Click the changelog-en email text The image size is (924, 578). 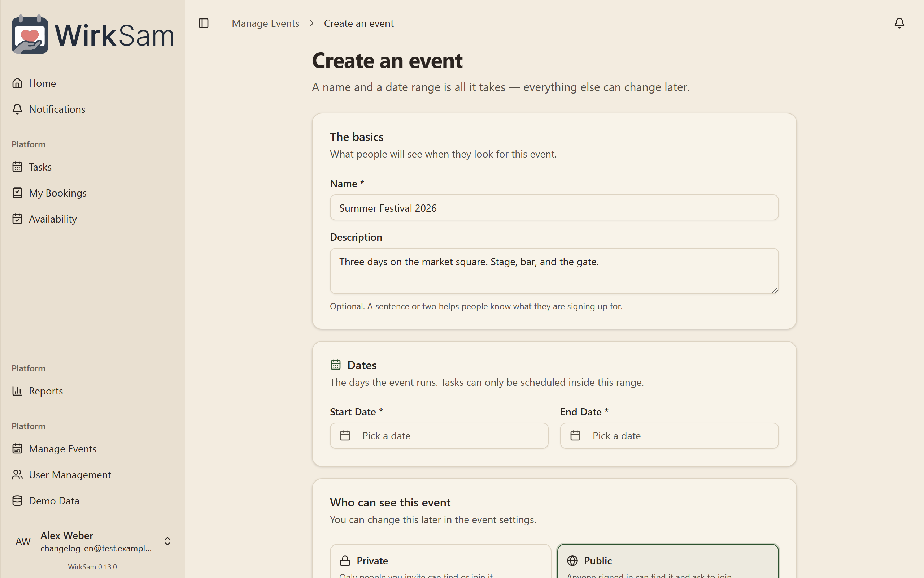(96, 548)
